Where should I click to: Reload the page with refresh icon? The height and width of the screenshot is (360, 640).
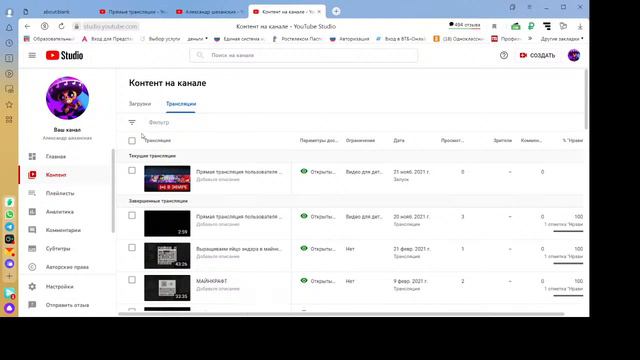point(61,26)
